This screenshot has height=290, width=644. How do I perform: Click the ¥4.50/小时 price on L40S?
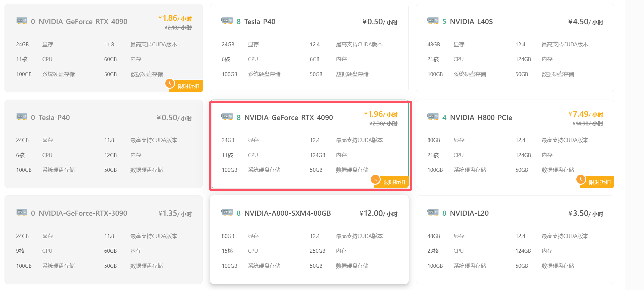586,22
